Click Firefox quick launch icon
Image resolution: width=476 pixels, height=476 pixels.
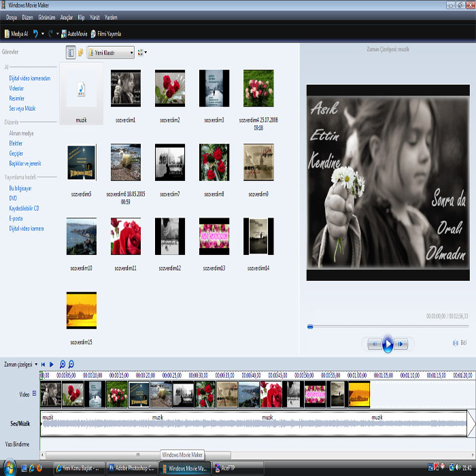(39, 468)
